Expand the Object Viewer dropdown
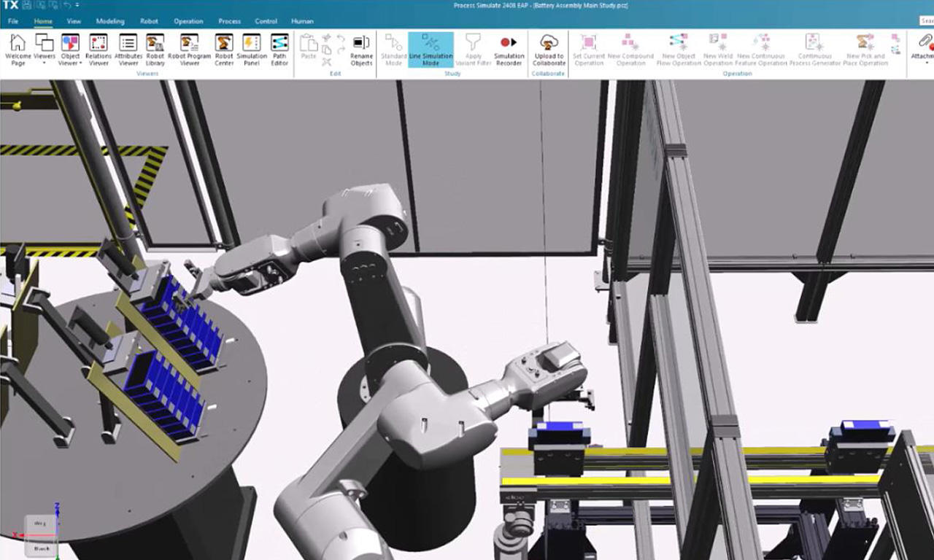This screenshot has width=934, height=560. click(80, 63)
